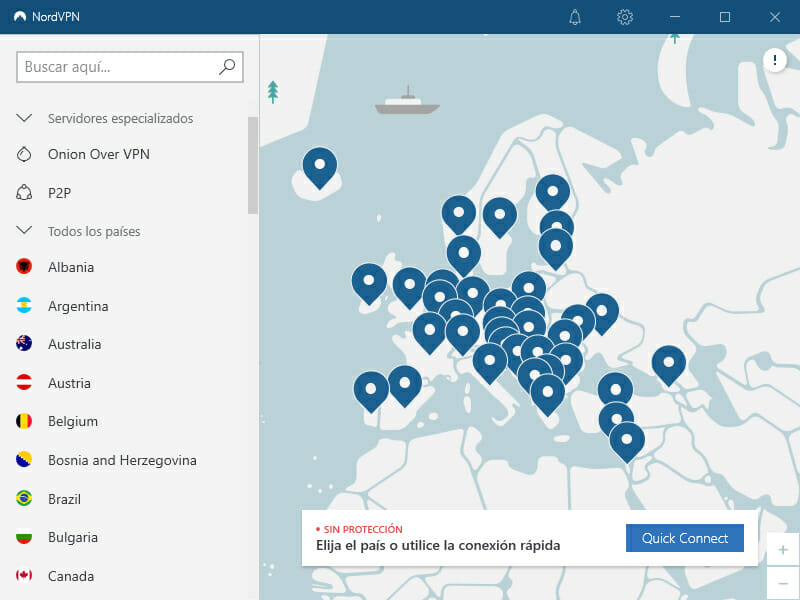Connect using the Quick Connect button

(685, 538)
